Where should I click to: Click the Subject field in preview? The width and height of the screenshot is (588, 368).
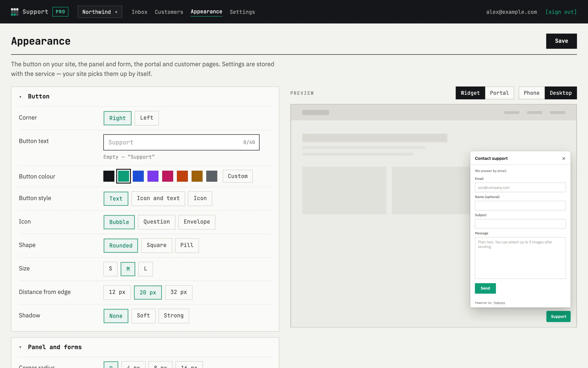[x=520, y=224]
